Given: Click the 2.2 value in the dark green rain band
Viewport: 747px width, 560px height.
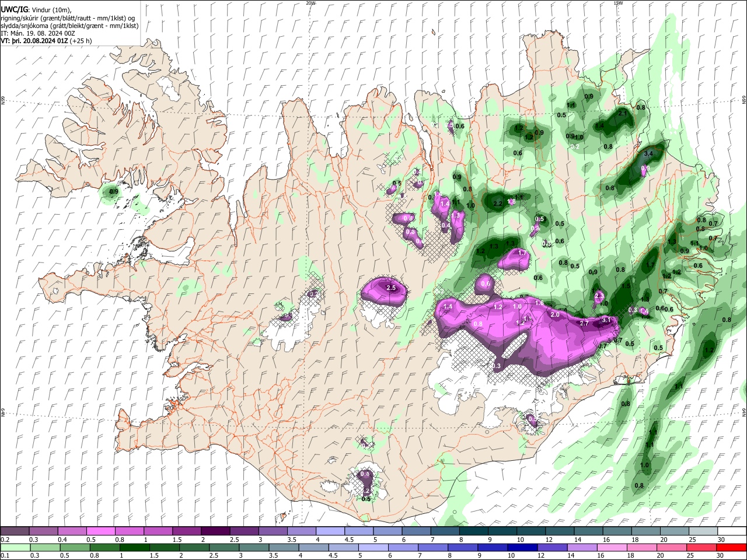Looking at the screenshot, I should (x=498, y=204).
